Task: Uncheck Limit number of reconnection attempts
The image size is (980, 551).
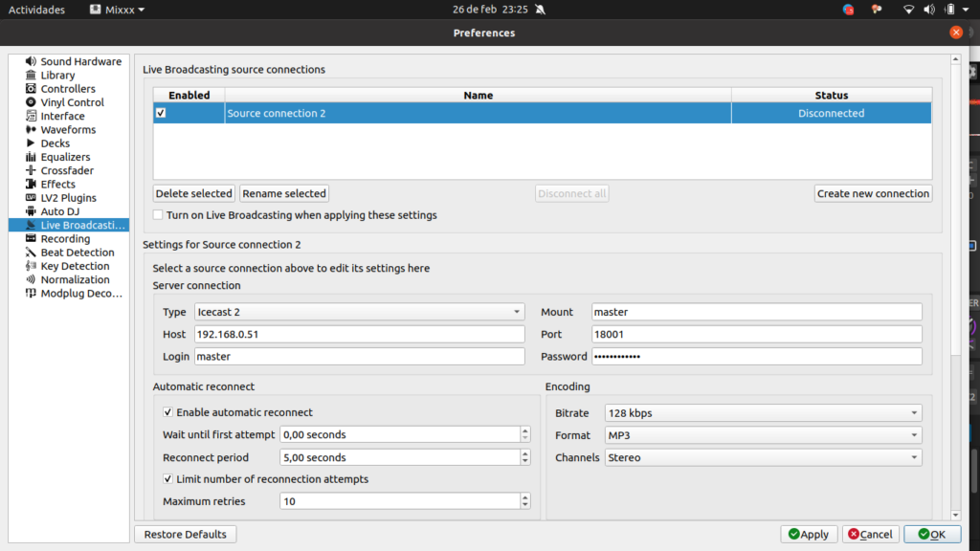Action: [x=167, y=479]
